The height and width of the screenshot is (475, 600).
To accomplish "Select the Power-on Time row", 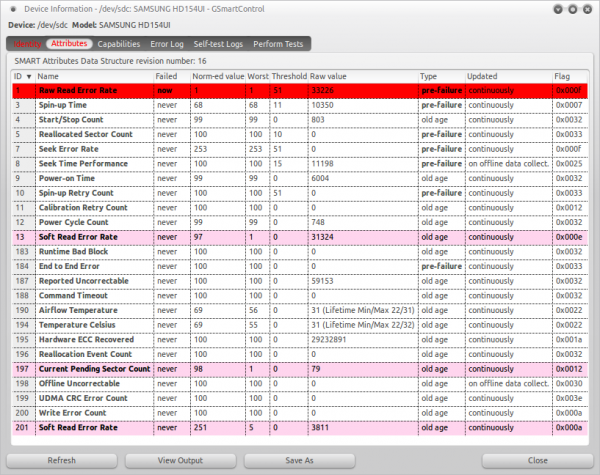I will [300, 178].
